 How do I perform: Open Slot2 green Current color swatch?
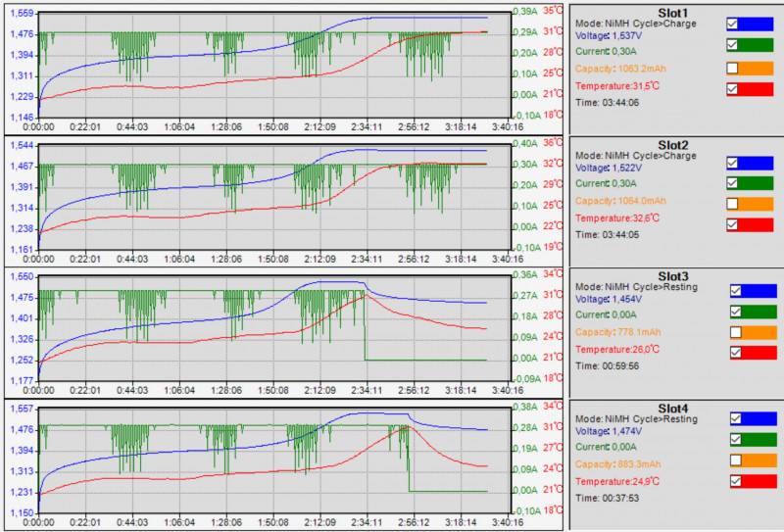pos(759,180)
